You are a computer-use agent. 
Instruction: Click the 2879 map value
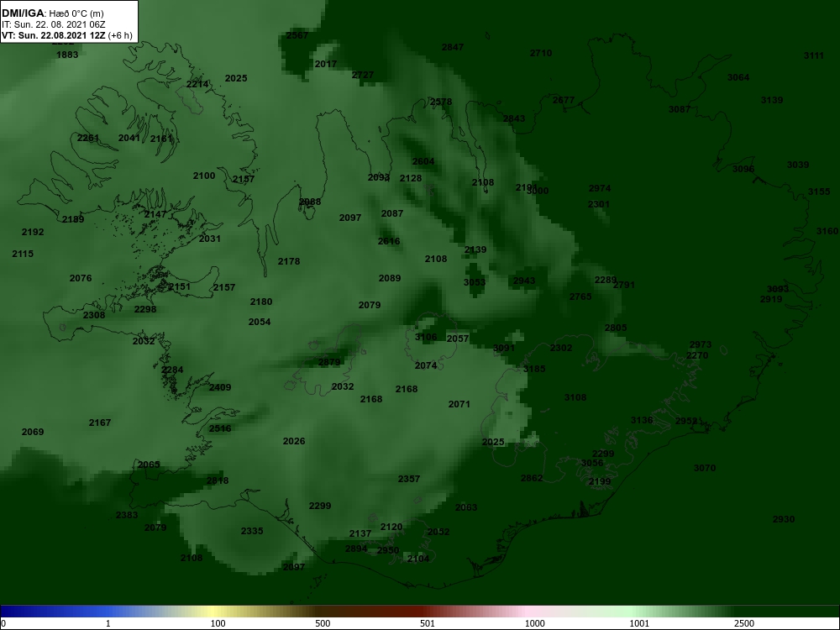(329, 362)
